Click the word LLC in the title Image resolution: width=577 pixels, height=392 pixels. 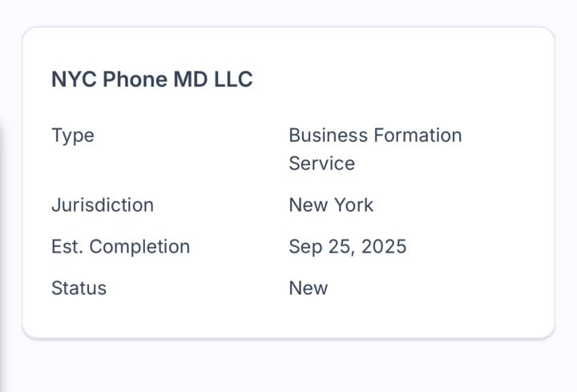pos(233,79)
